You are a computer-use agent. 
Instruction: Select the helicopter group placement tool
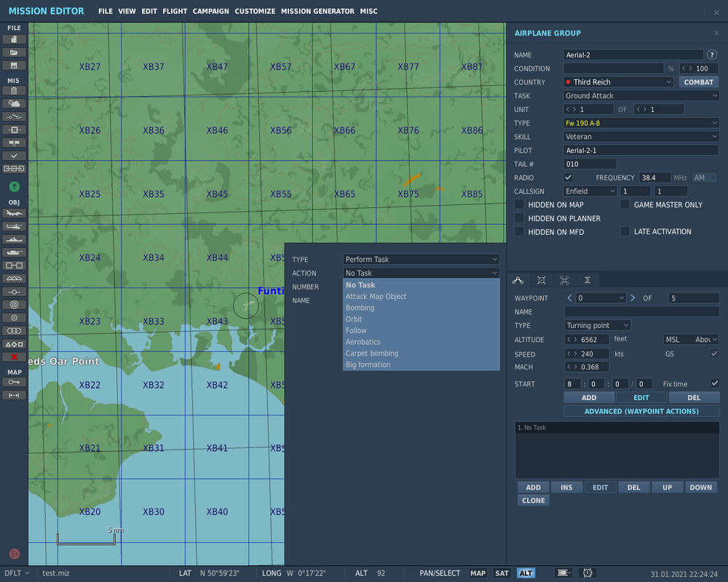pos(14,226)
